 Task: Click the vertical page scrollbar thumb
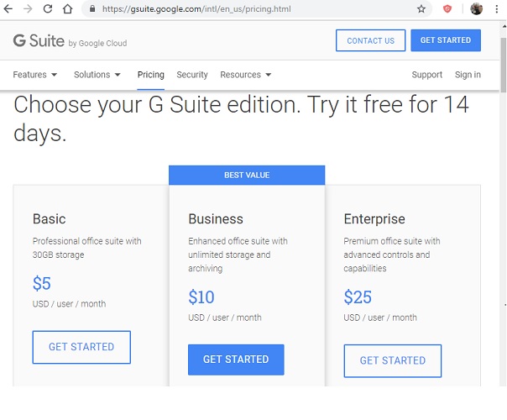(504, 65)
